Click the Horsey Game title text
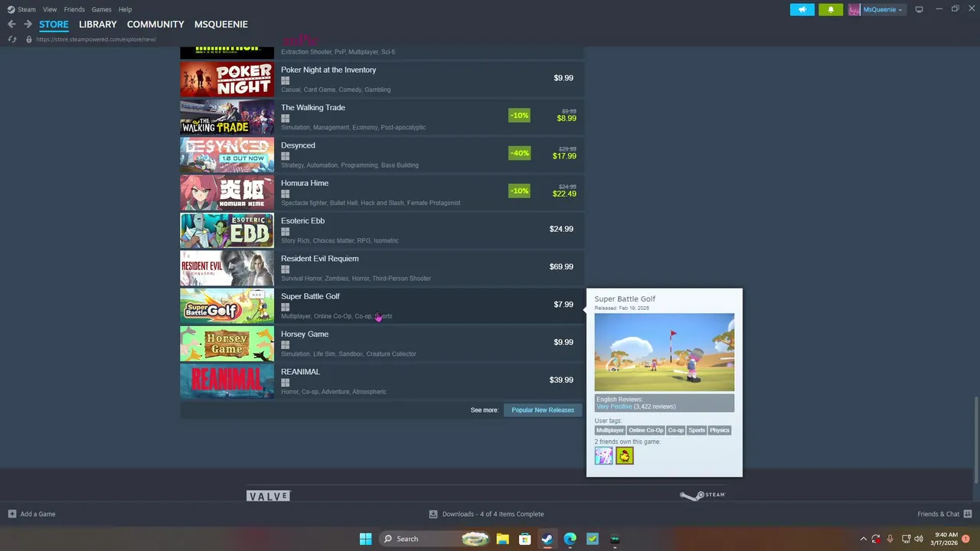 point(305,334)
